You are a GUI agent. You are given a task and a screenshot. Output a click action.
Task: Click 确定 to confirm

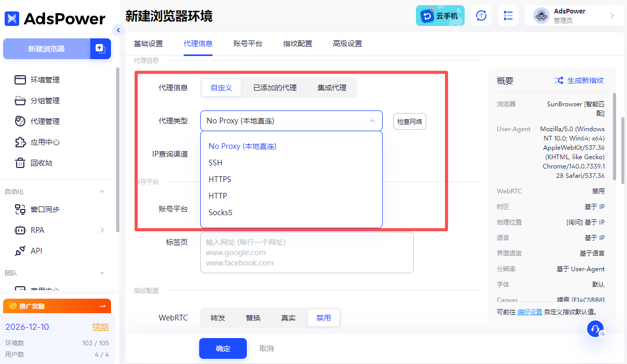[x=223, y=348]
